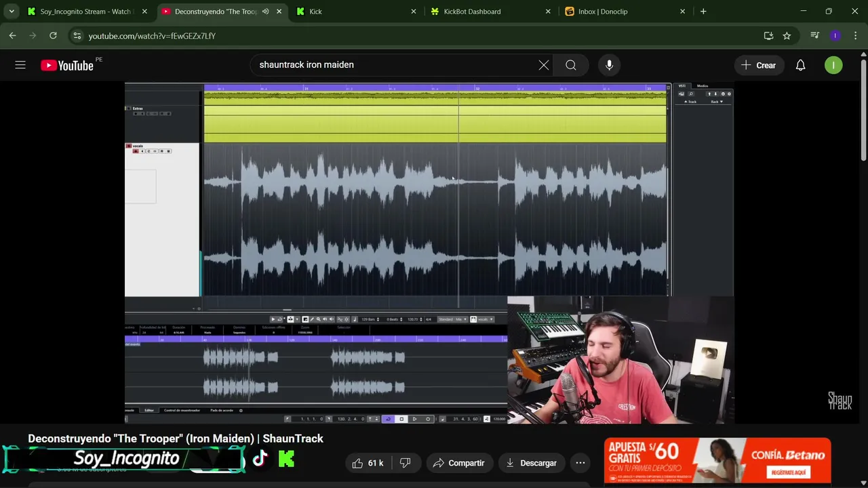Select the Control de muestreador tab
Screen dimensions: 868x488
pyautogui.click(x=182, y=410)
